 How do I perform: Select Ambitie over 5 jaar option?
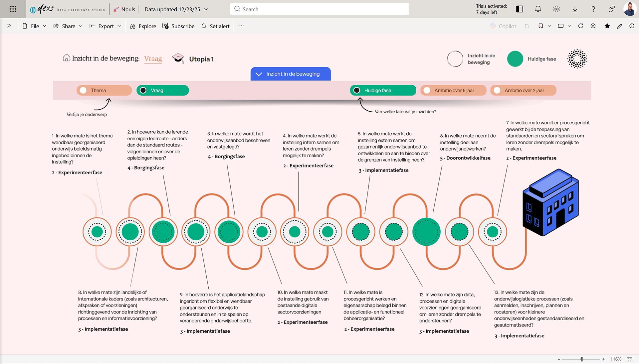coord(427,90)
